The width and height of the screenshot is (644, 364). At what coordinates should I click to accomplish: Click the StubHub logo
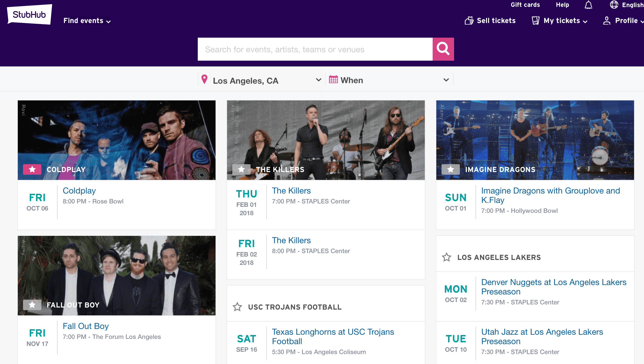(29, 14)
